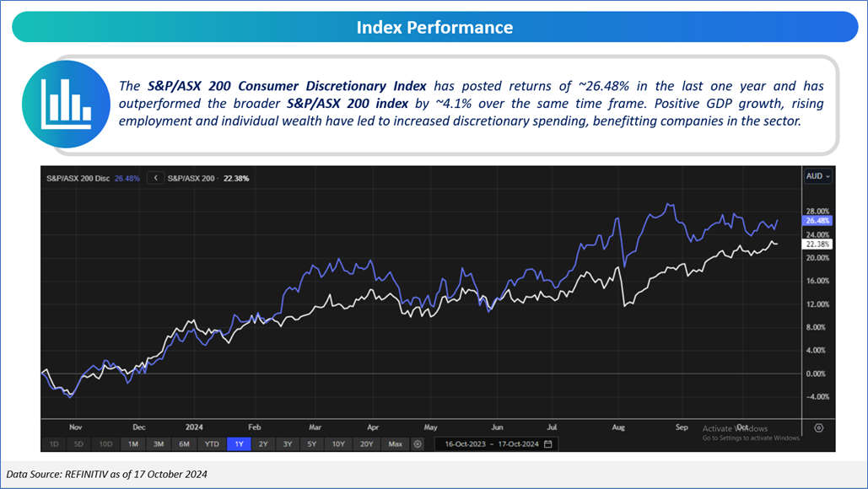The height and width of the screenshot is (489, 868).
Task: Select the 5D time range
Action: click(x=78, y=444)
